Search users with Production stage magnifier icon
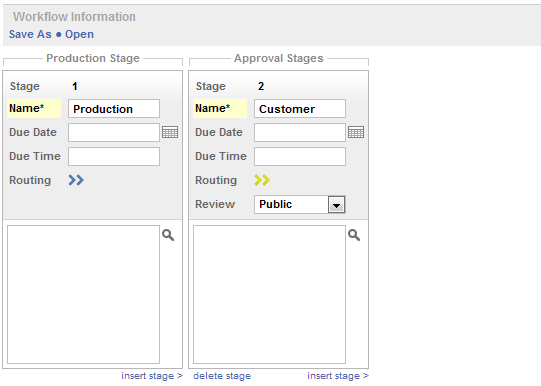The image size is (541, 386). pos(168,235)
